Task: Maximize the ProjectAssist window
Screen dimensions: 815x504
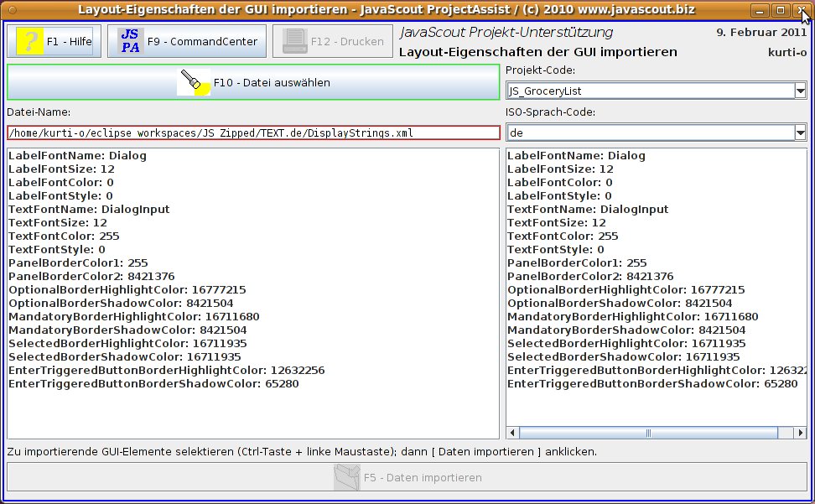Action: pos(781,10)
